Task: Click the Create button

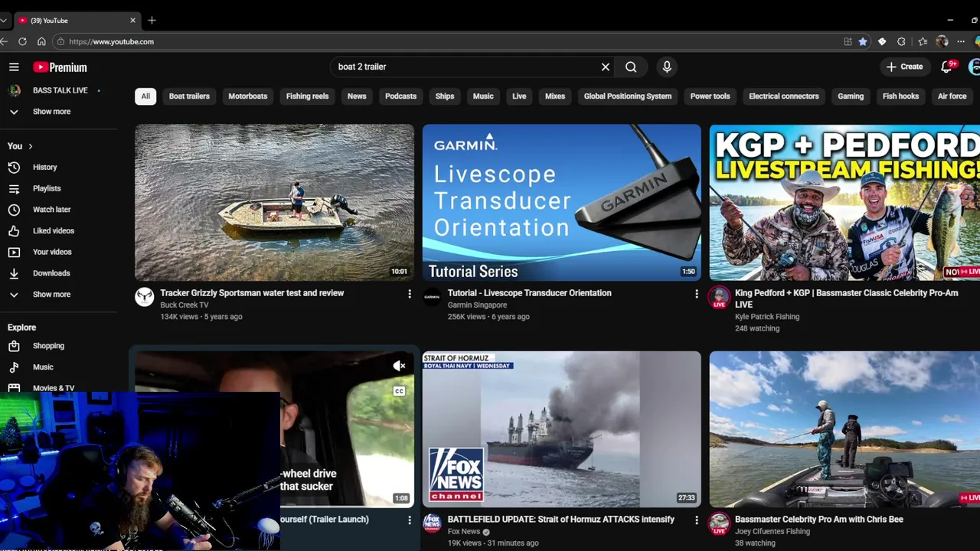Action: click(905, 67)
